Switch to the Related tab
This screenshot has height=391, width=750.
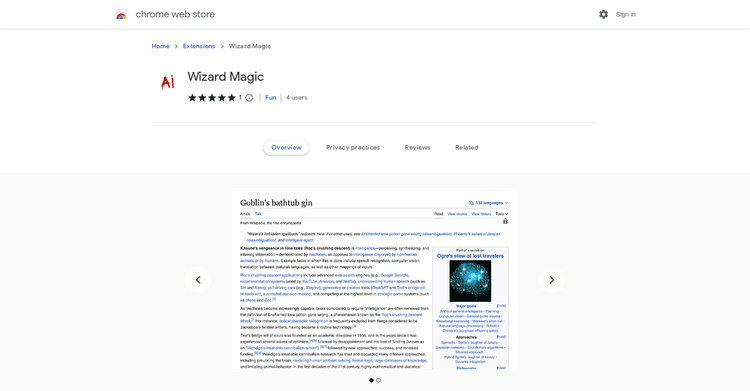tap(467, 147)
